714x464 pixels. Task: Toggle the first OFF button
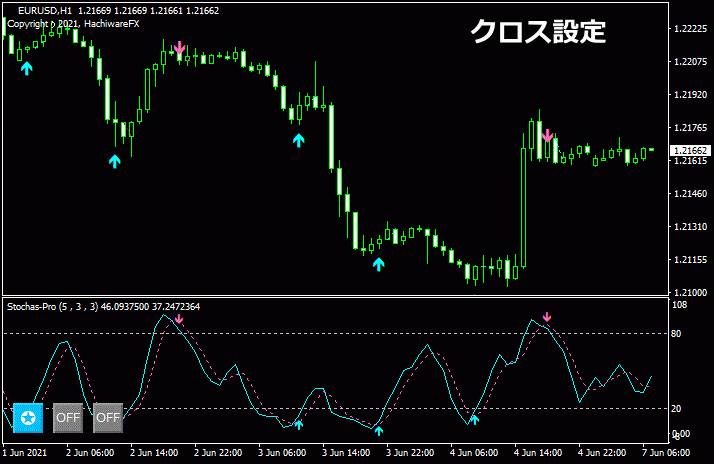[68, 417]
